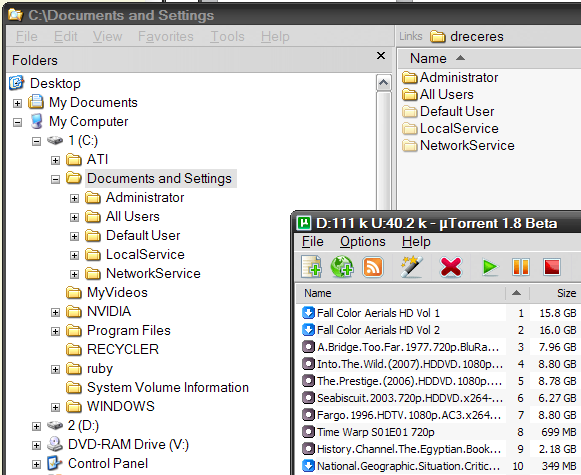Screen dimensions: 581x475
Task: Click µTorrent title bar app icon
Action: click(304, 223)
